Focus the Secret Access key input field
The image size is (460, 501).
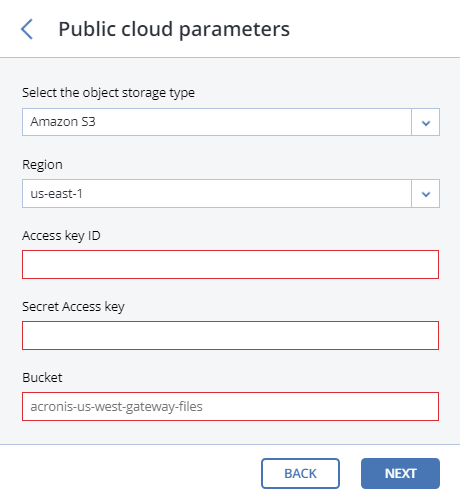click(x=230, y=335)
